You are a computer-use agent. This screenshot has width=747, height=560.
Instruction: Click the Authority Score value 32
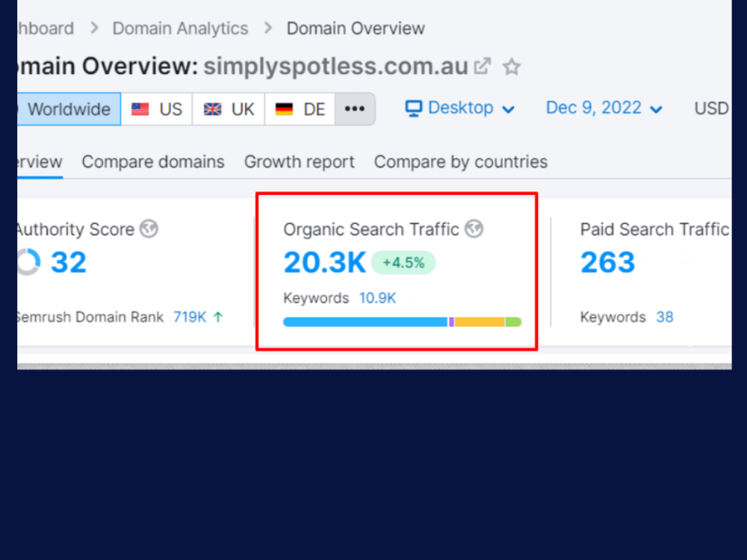tap(69, 262)
